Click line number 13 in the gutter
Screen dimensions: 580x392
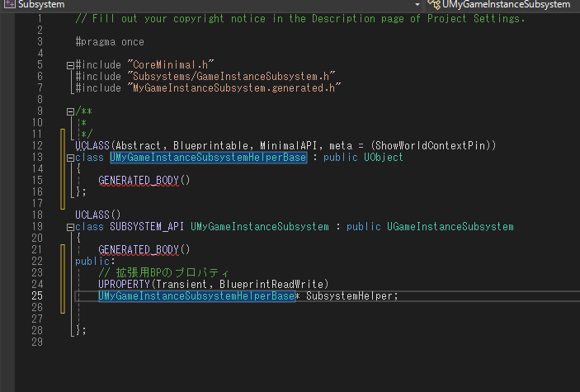37,158
